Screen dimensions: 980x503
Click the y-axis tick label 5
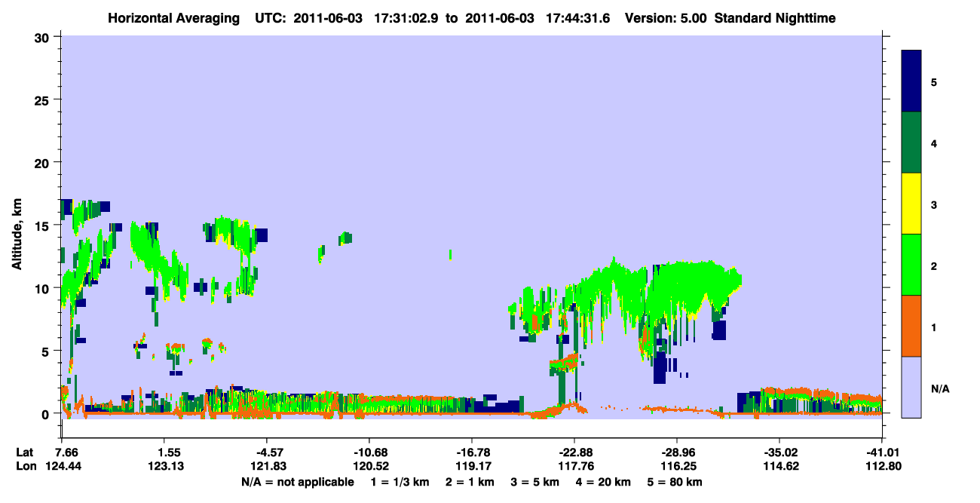coord(47,351)
